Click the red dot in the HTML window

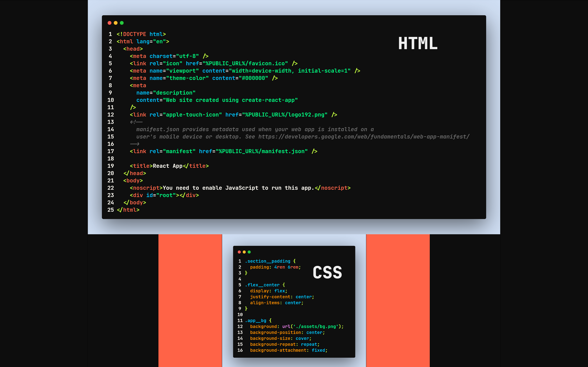[x=109, y=23]
